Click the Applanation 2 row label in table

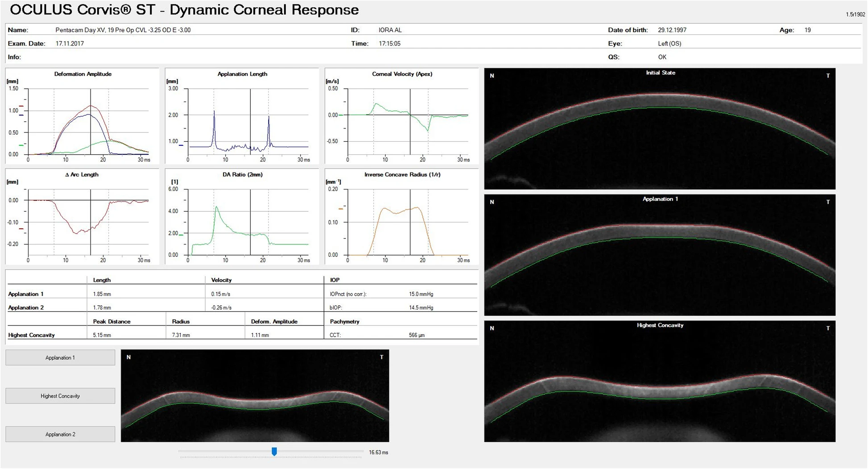(26, 308)
